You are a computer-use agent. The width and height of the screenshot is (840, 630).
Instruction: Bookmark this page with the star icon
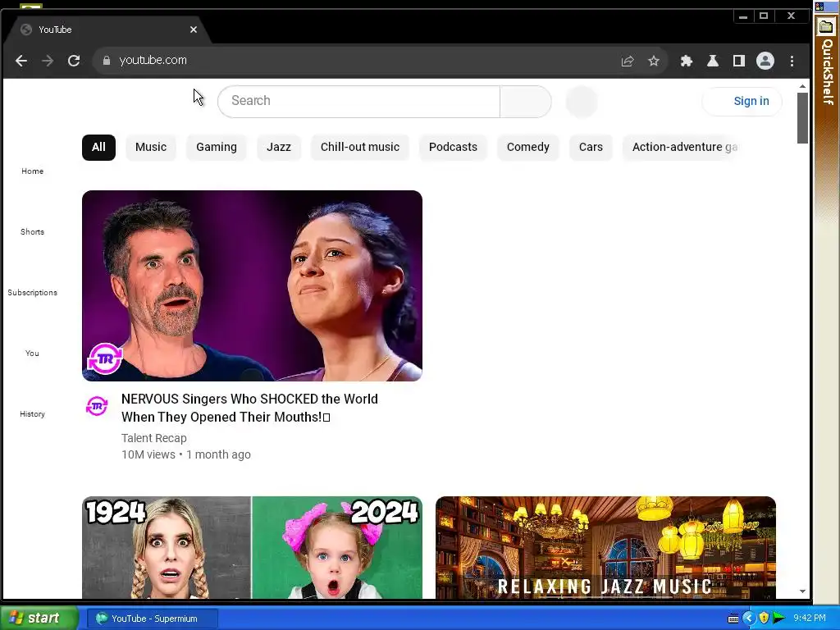(654, 61)
